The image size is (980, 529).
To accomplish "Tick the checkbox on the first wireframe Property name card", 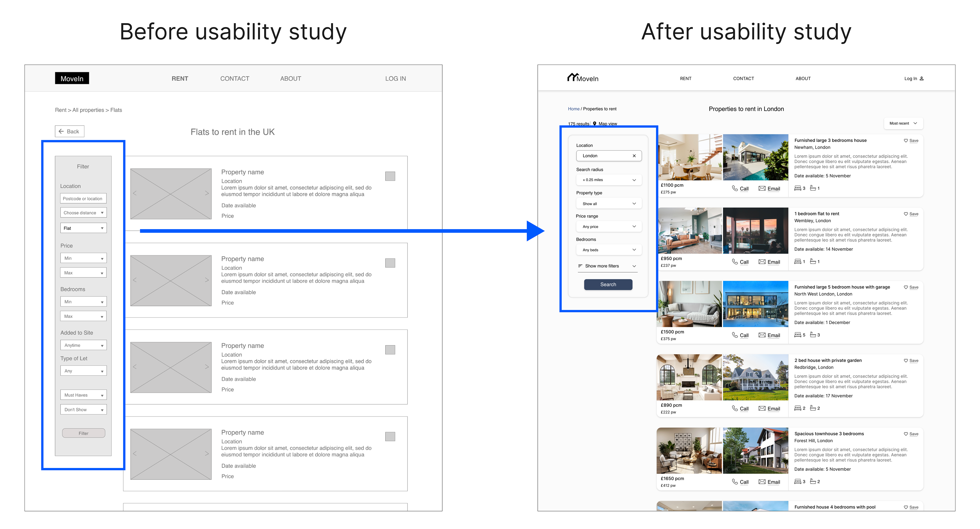I will (390, 176).
